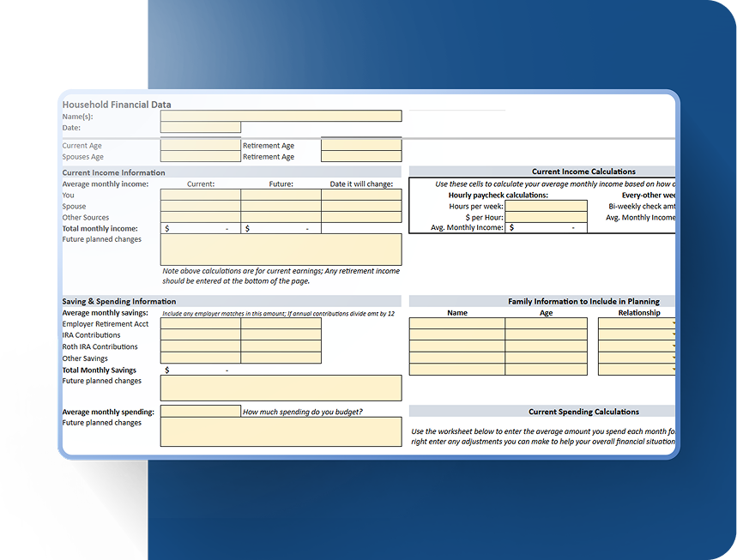This screenshot has width=737, height=560.
Task: Select the Current income cell for You
Action: click(x=200, y=196)
